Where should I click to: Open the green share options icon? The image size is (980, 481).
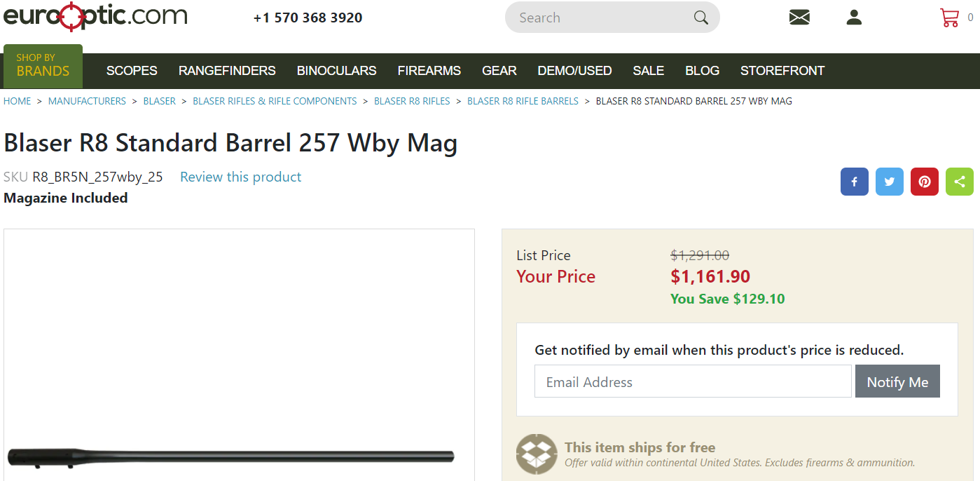960,182
